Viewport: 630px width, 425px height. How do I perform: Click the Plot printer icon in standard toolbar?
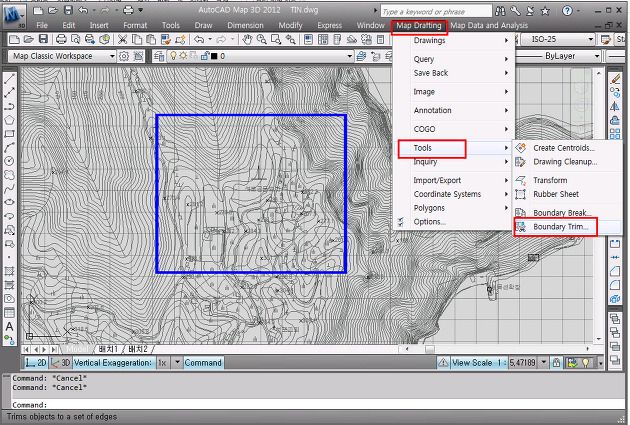(61, 39)
